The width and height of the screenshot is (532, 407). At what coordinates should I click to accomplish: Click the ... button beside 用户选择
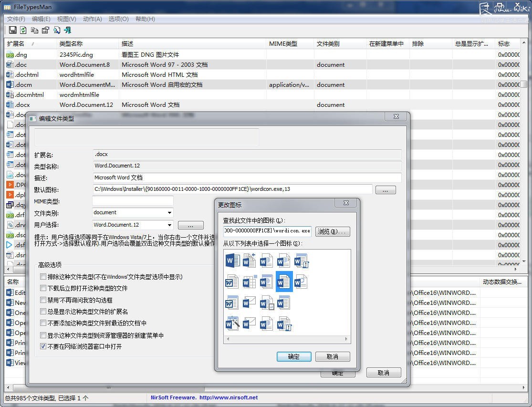pyautogui.click(x=191, y=225)
